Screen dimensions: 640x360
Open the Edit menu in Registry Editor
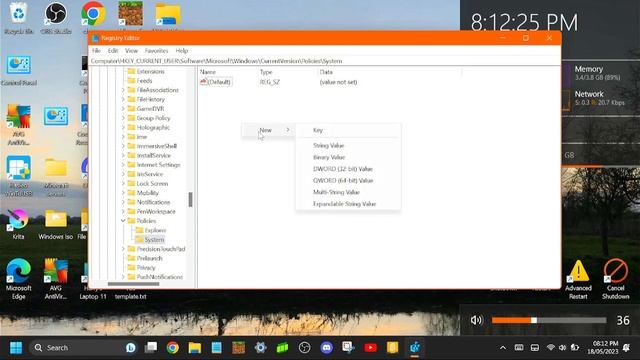(x=113, y=51)
